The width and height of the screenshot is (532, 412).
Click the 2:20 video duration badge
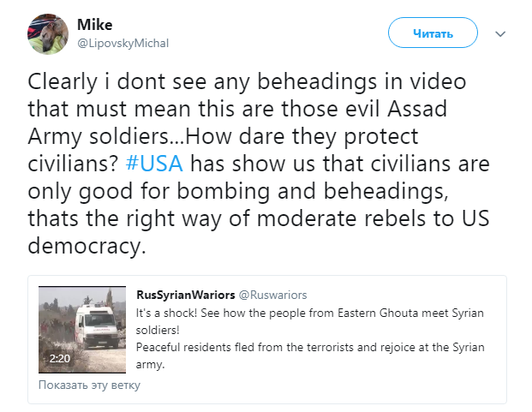[60, 358]
